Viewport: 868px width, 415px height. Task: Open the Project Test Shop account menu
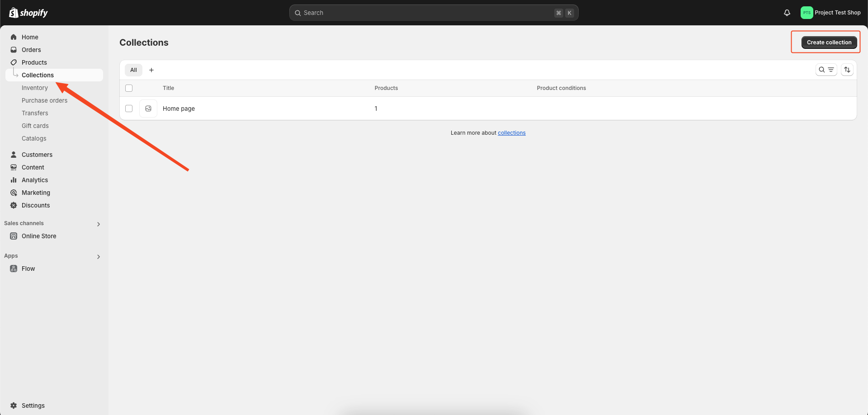pos(831,12)
